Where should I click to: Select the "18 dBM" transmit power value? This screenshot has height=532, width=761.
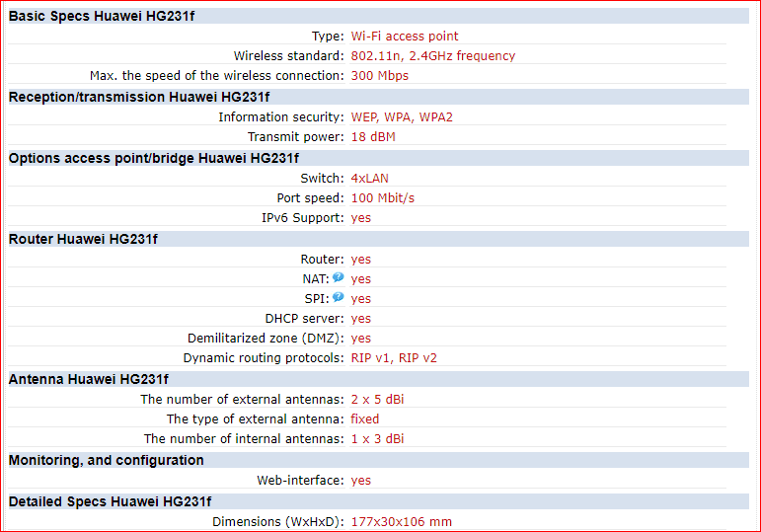point(373,136)
